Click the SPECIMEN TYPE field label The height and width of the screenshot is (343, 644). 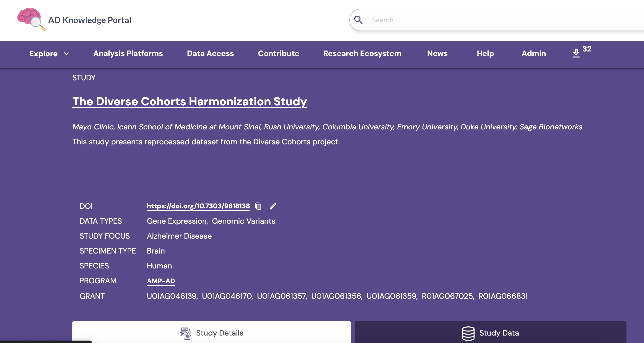pos(107,251)
